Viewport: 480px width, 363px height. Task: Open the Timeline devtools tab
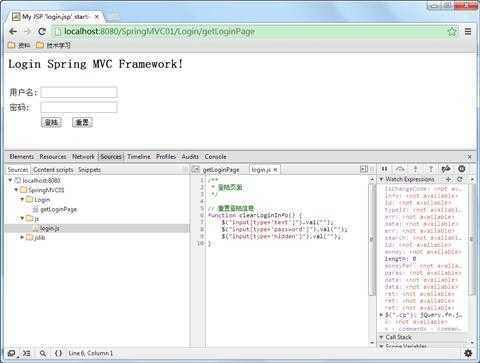[x=139, y=156]
